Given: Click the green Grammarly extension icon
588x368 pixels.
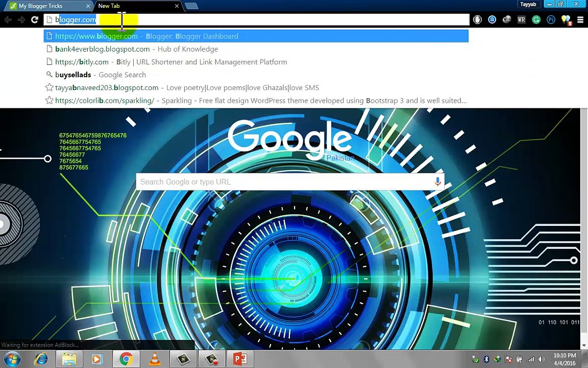Looking at the screenshot, I should click(x=536, y=19).
